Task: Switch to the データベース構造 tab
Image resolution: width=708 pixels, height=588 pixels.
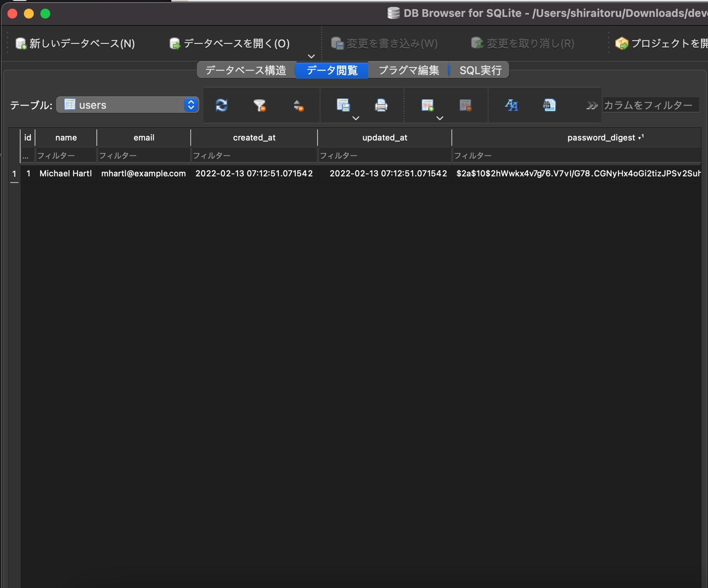Action: (x=246, y=70)
